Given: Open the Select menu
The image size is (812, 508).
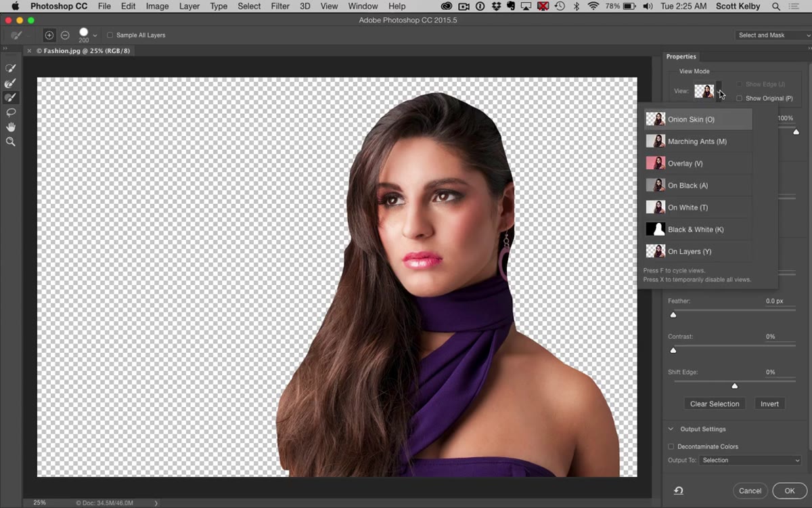Looking at the screenshot, I should point(249,6).
